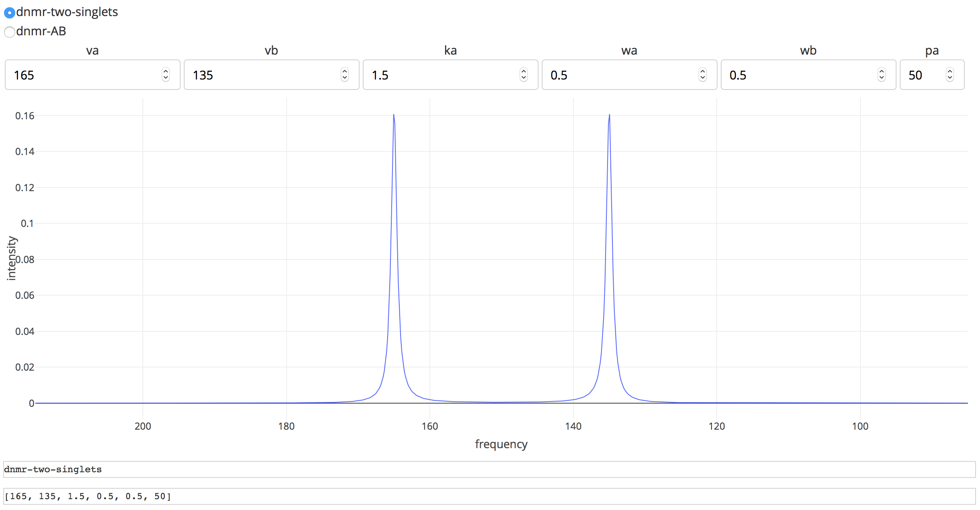Click the dnmr-AB label text
The image size is (980, 510).
pos(41,31)
